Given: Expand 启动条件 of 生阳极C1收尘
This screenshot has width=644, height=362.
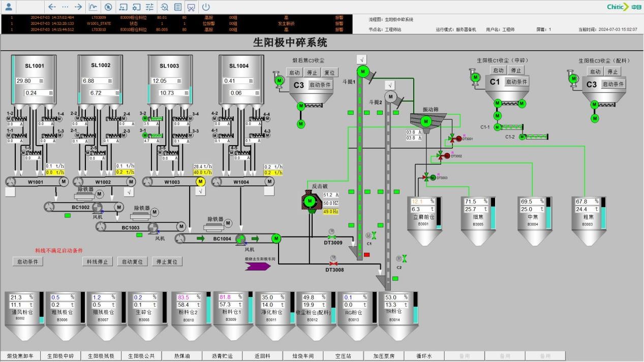Looking at the screenshot, I should 516,82.
